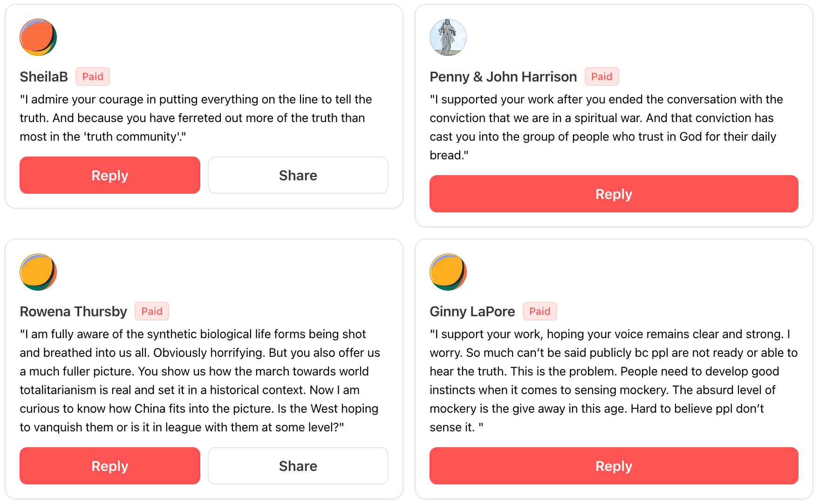This screenshot has width=819, height=504.
Task: Click Penny & John Harrison's statue avatar
Action: point(448,37)
